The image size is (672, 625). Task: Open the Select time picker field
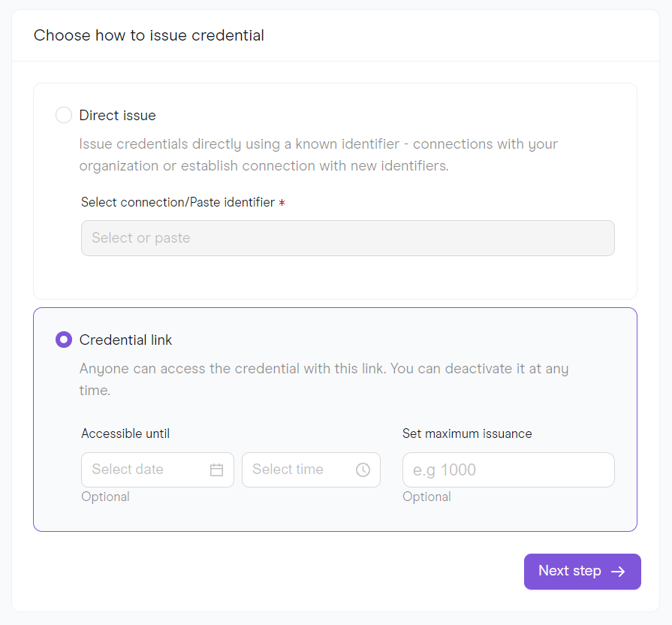tap(311, 470)
